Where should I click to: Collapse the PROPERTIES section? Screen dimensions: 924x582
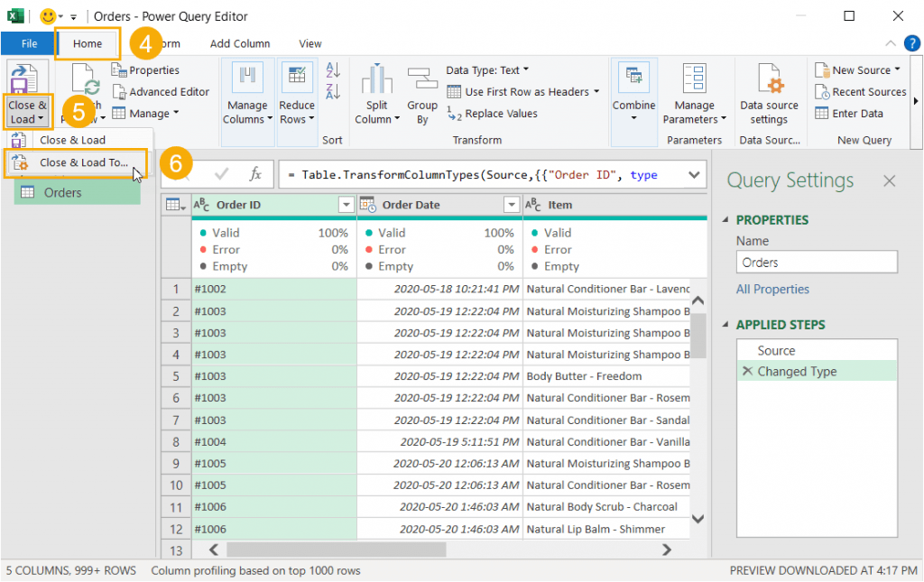coord(725,220)
